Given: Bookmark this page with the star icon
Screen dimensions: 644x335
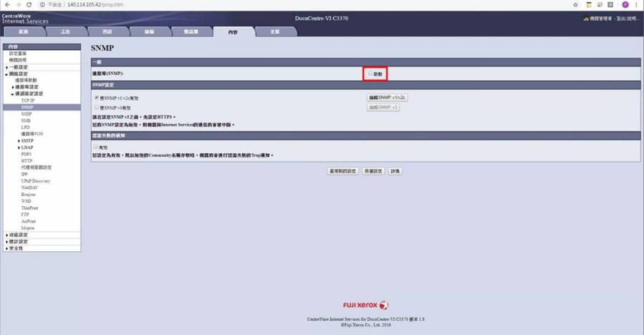Looking at the screenshot, I should pyautogui.click(x=575, y=4).
